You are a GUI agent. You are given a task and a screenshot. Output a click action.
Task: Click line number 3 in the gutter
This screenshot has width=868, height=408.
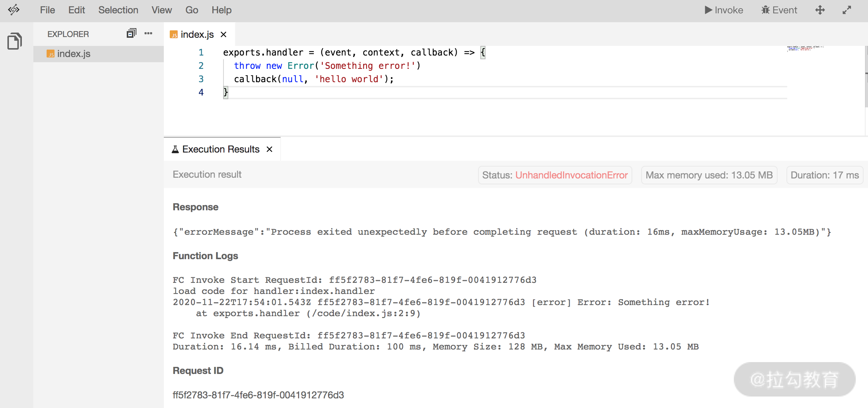tap(201, 79)
